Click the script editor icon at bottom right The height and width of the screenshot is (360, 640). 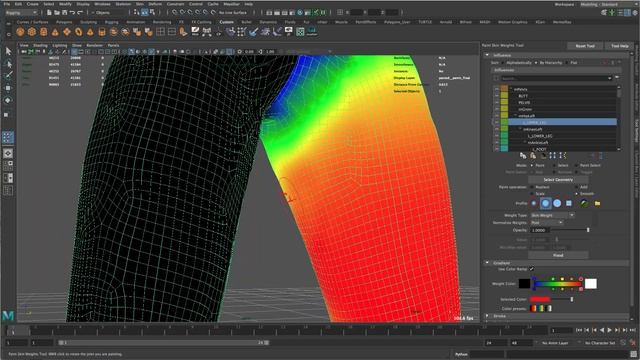(633, 354)
